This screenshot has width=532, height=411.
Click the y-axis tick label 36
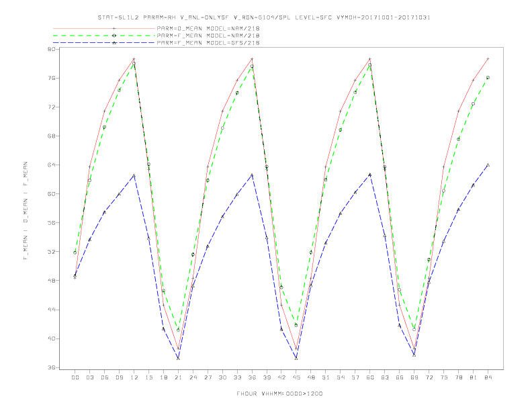point(52,367)
